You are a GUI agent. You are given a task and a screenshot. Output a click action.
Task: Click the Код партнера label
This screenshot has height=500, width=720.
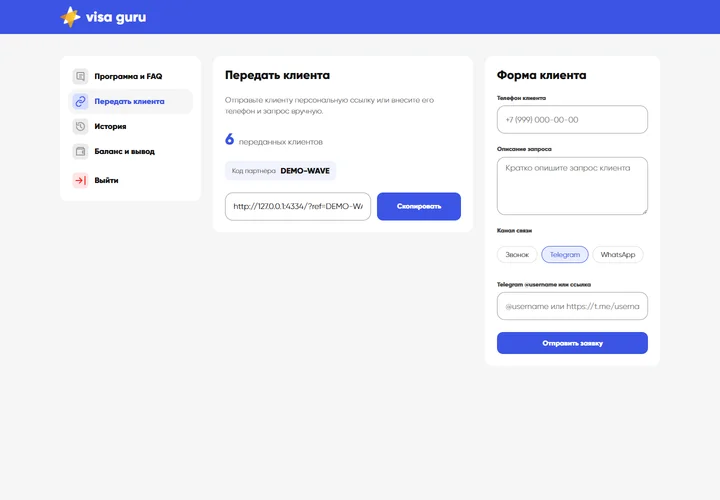tap(253, 171)
